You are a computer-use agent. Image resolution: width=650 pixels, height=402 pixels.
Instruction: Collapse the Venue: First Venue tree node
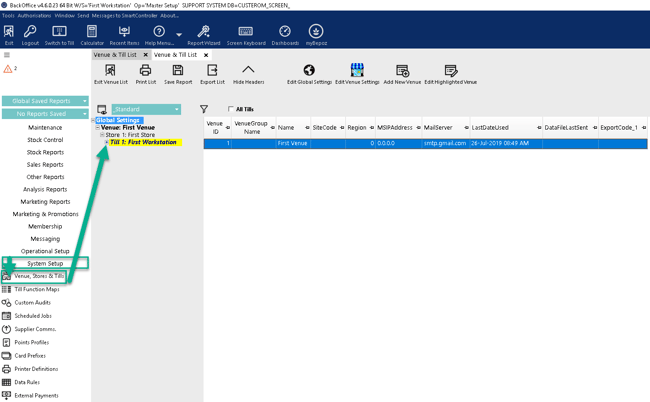[98, 128]
